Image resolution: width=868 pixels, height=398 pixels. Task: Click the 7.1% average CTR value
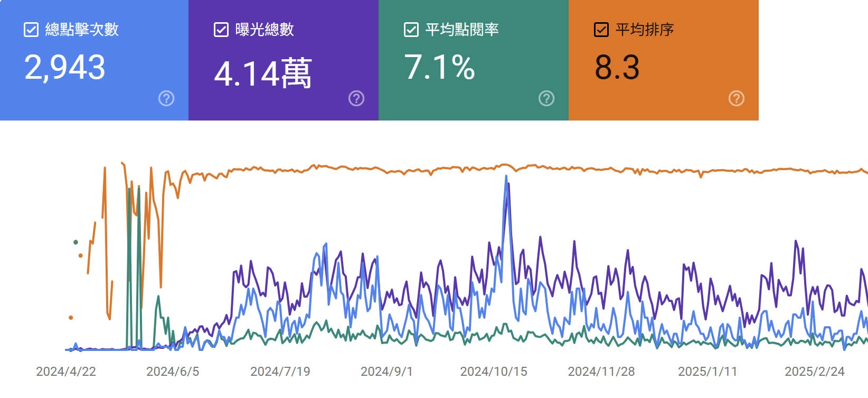point(439,67)
